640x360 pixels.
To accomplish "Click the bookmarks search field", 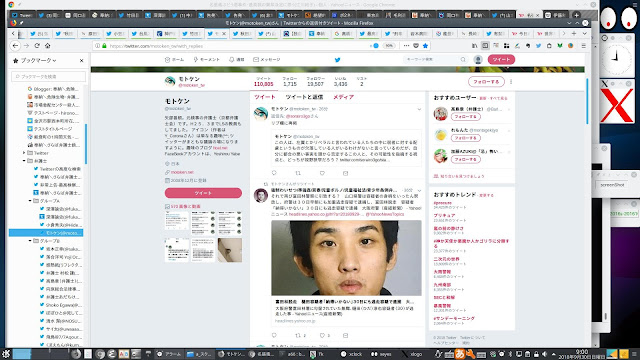I will (49, 76).
